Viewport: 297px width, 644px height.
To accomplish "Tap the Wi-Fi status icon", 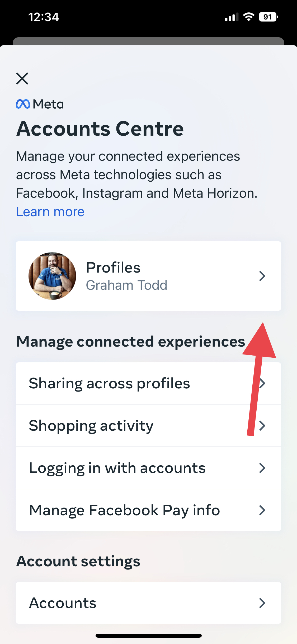I will [248, 17].
